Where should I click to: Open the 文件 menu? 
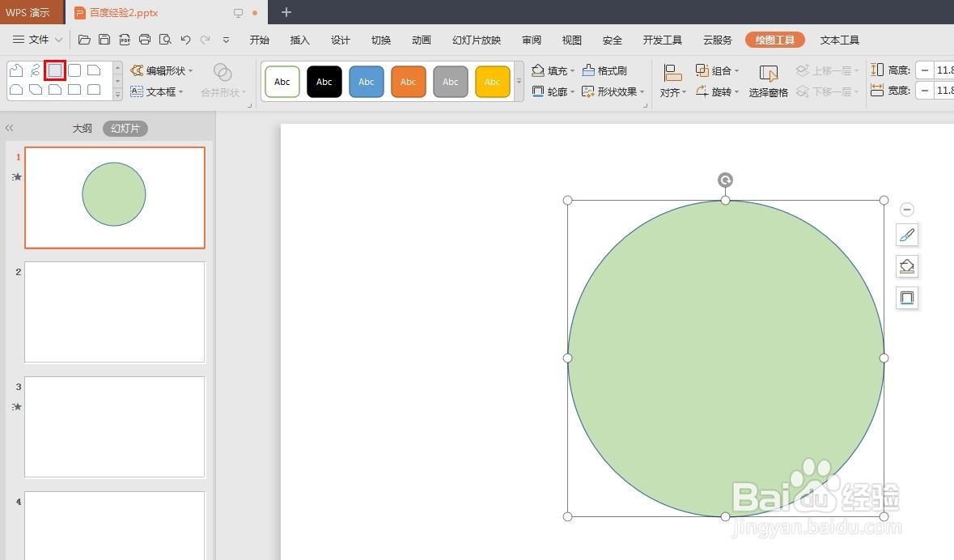pos(31,40)
